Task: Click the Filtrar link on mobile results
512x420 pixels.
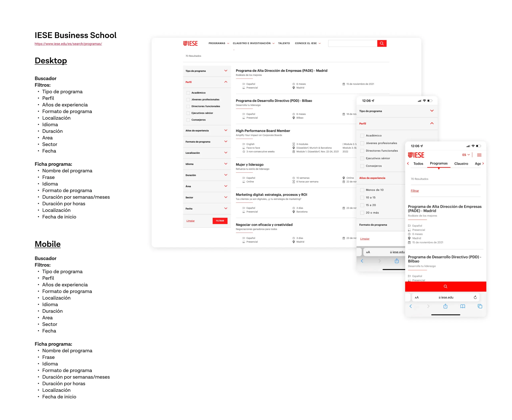Action: (415, 191)
